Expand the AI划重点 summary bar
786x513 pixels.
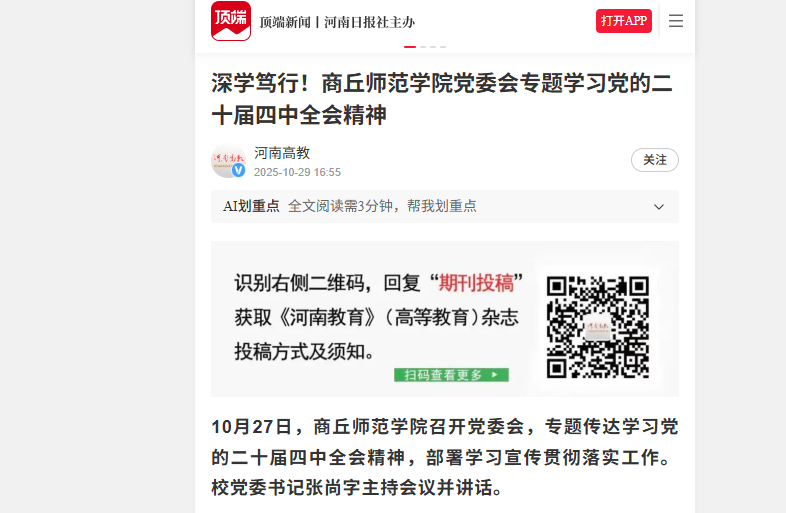445,207
